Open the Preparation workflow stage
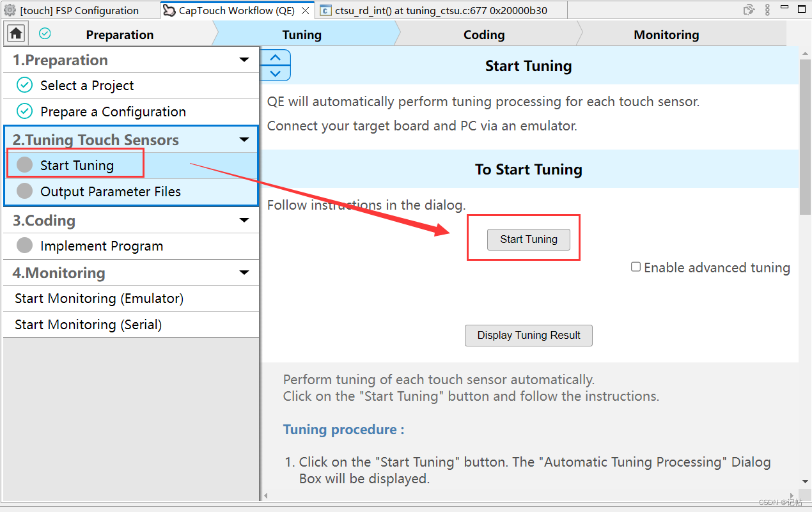 click(x=120, y=35)
